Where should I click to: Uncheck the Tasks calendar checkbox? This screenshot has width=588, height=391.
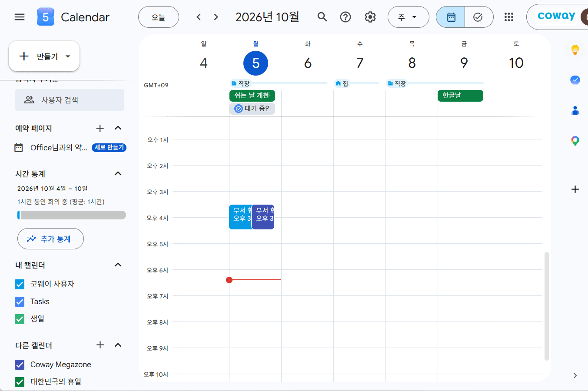20,302
